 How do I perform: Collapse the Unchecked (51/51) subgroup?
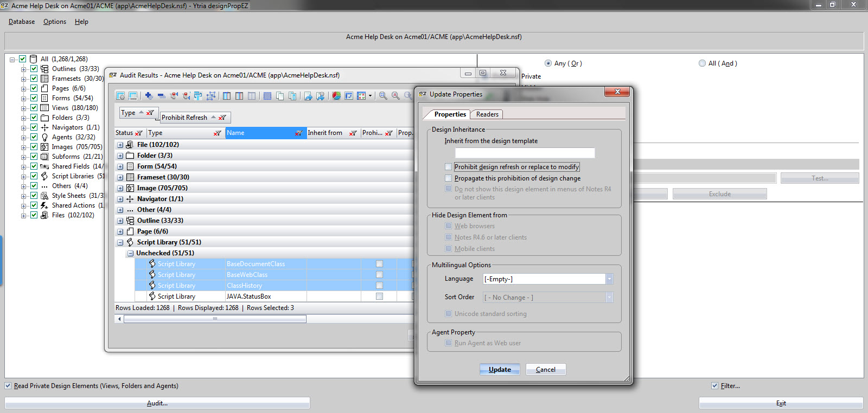point(130,253)
